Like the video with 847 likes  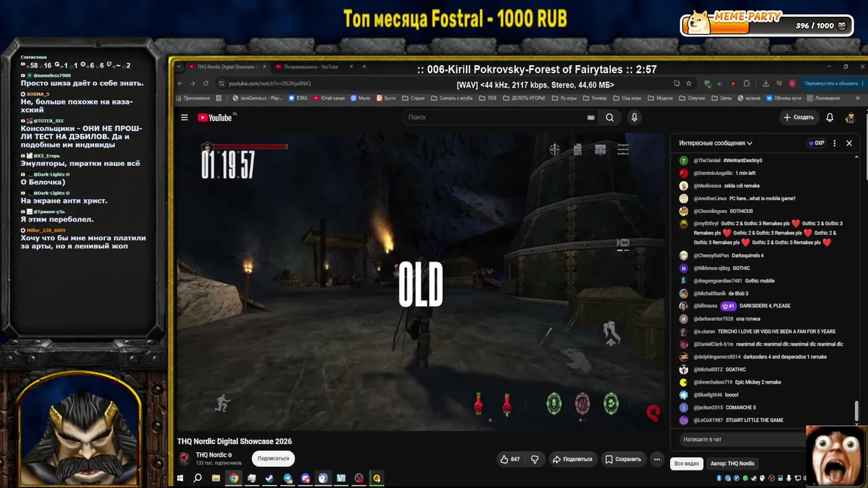[510, 459]
